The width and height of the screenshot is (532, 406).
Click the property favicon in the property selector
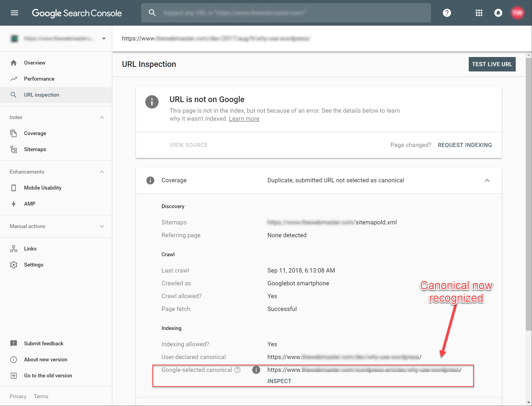tap(14, 38)
